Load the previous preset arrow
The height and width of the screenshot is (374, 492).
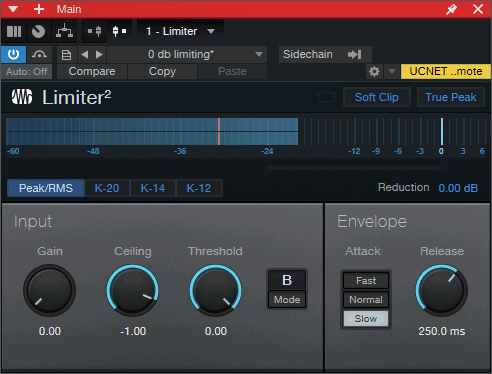[x=85, y=54]
